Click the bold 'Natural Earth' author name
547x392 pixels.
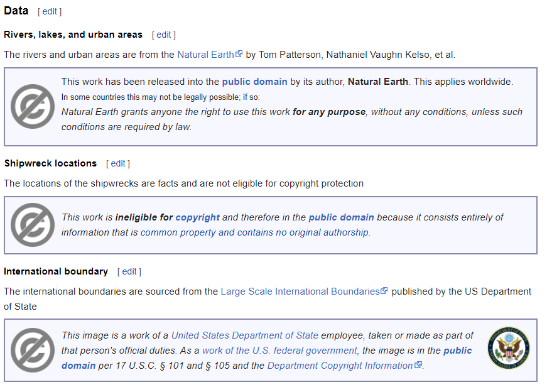click(378, 82)
